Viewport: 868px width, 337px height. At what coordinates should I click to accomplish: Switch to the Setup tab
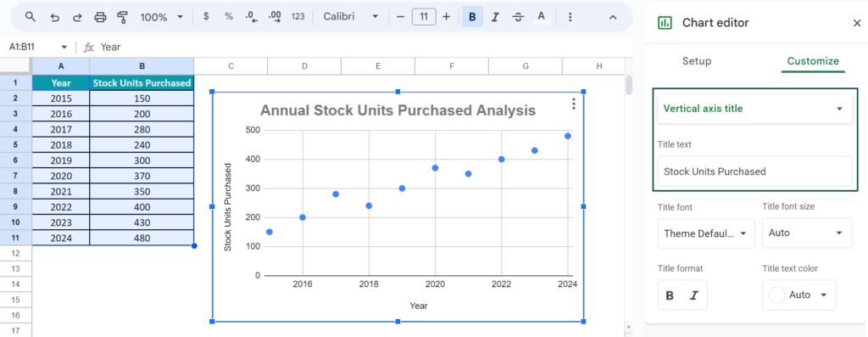coord(697,61)
